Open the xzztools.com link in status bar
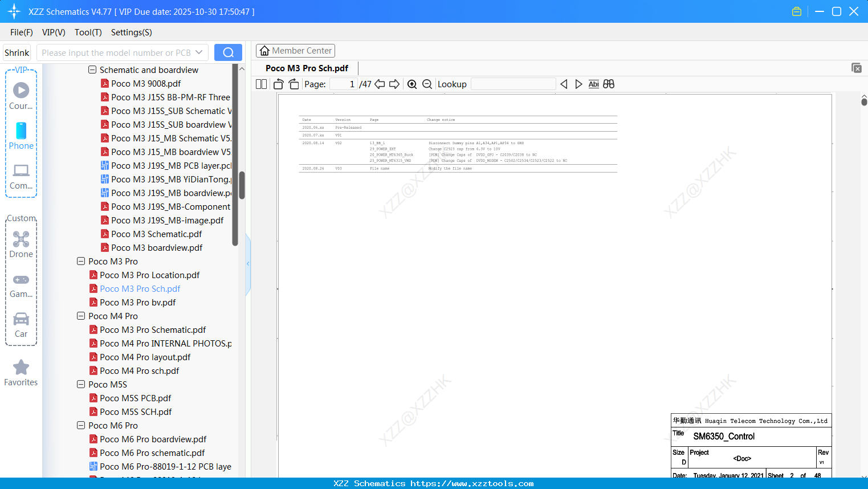 pos(472,483)
